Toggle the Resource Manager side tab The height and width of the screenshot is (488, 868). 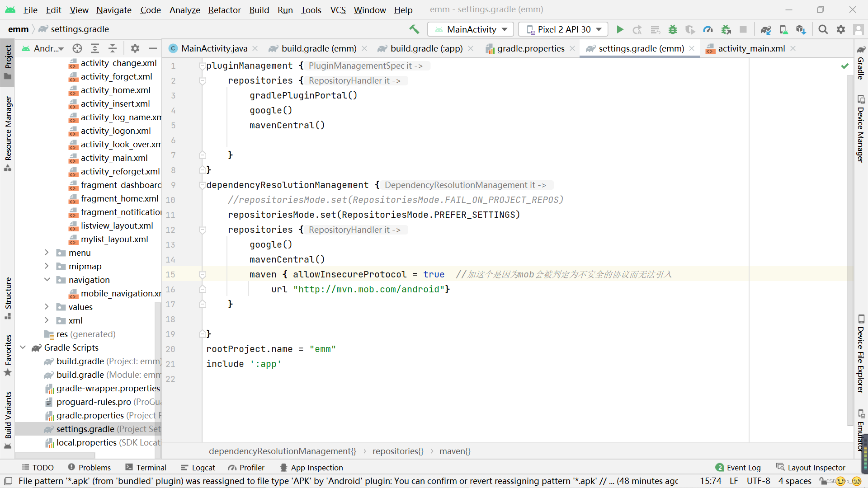8,133
